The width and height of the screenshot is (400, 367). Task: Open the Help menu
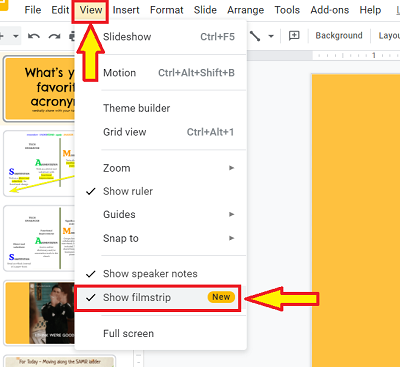coord(370,10)
